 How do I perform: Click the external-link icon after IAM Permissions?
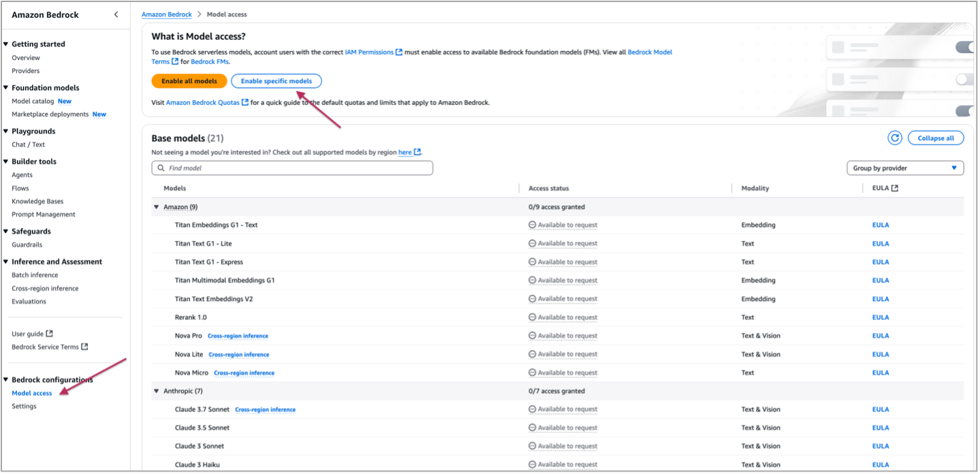[x=399, y=52]
